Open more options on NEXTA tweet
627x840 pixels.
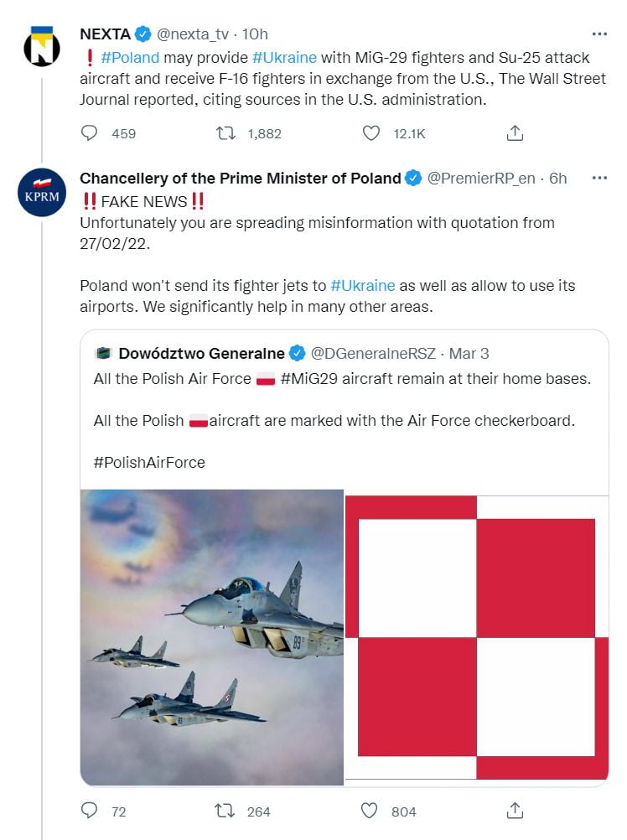pos(599,34)
